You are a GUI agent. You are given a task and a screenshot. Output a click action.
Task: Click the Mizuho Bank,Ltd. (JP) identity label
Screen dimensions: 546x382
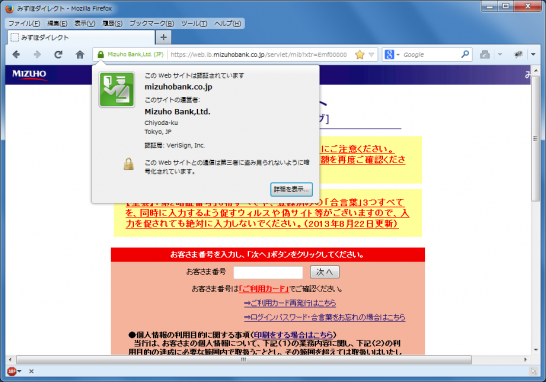pyautogui.click(x=135, y=55)
